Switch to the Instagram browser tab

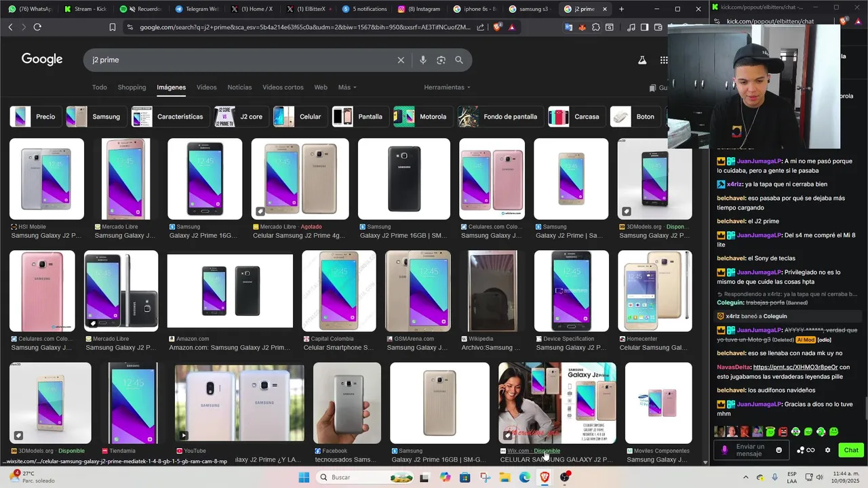(419, 9)
